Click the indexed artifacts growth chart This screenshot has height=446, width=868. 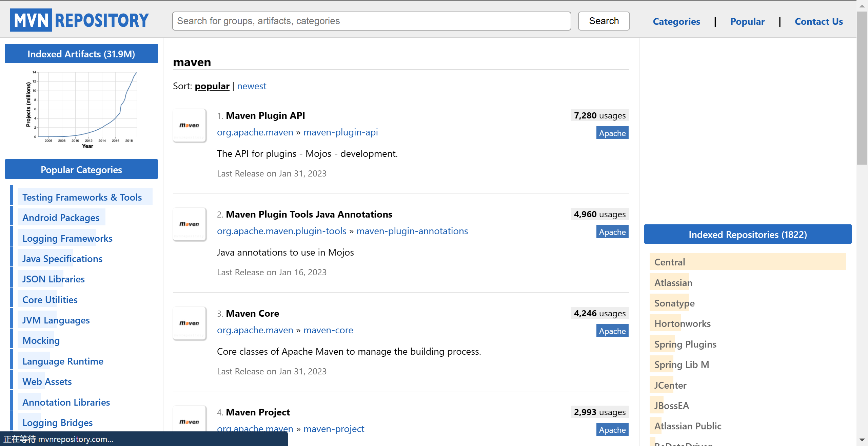(81, 110)
